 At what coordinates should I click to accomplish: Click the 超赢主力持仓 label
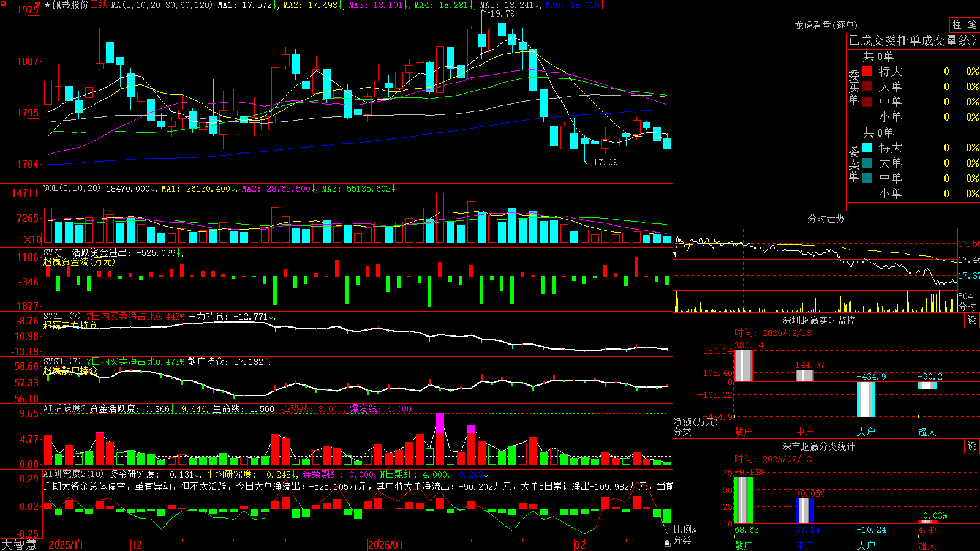(70, 325)
